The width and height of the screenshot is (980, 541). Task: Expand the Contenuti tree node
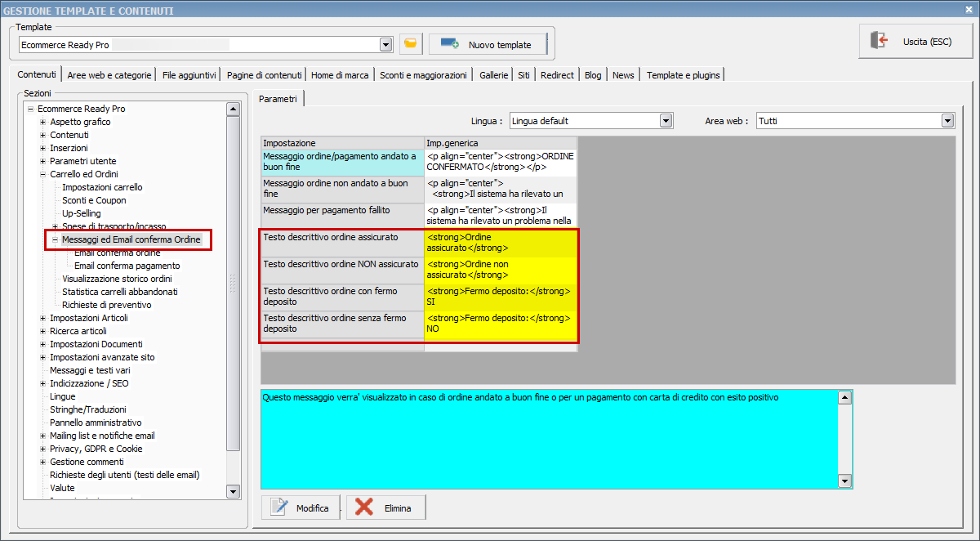tap(42, 135)
